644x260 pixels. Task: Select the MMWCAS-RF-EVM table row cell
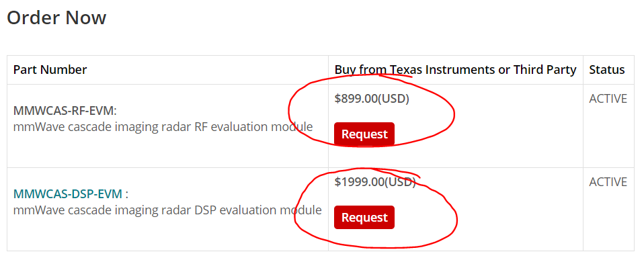coord(167,126)
